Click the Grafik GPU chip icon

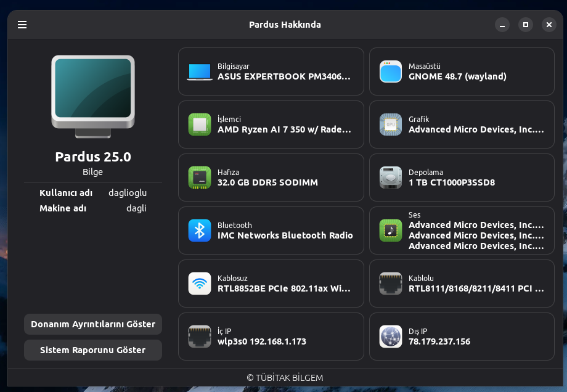[390, 125]
